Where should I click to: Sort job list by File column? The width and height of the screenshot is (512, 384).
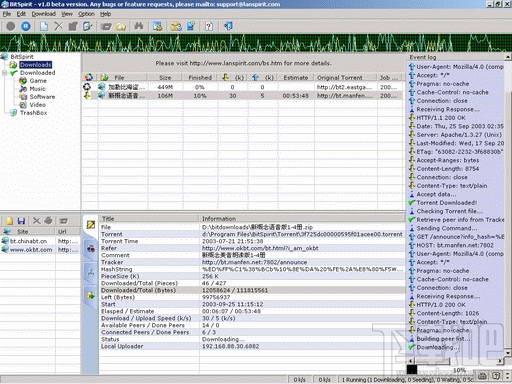[x=123, y=77]
